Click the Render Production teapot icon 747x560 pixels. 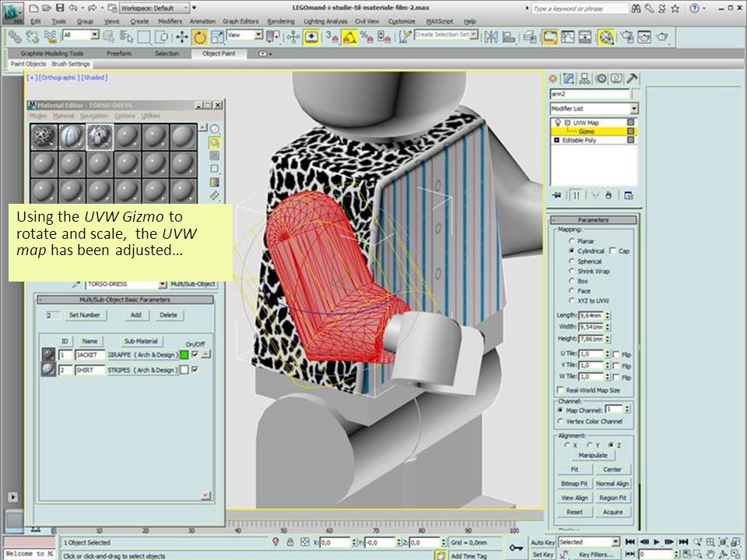pyautogui.click(x=662, y=37)
